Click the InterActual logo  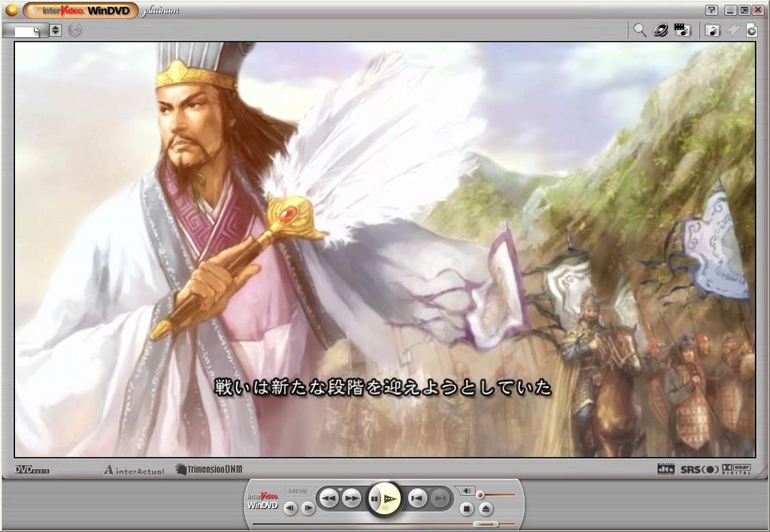tap(134, 470)
